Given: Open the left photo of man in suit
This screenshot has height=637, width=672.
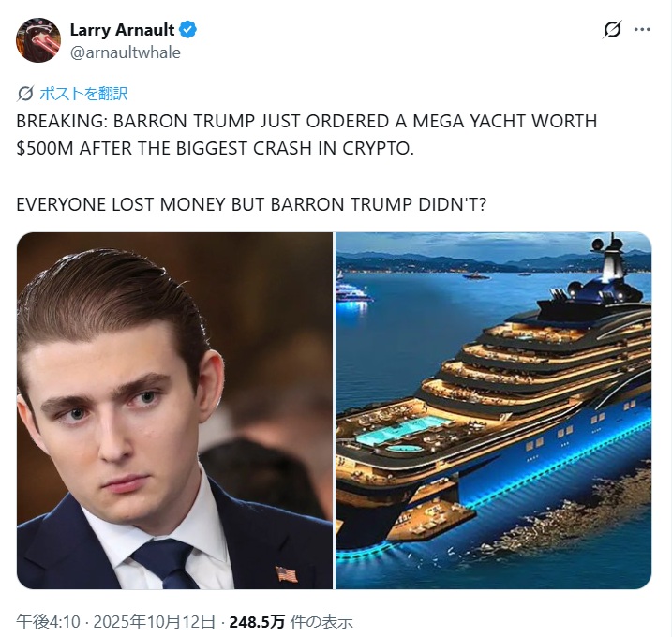Looking at the screenshot, I should [174, 410].
